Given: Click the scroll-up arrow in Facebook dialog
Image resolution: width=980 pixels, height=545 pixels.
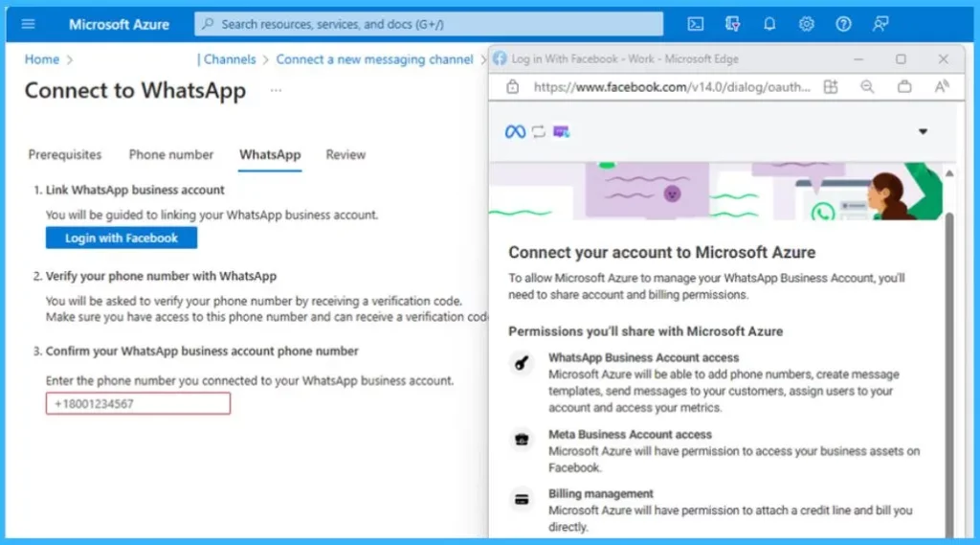Looking at the screenshot, I should pyautogui.click(x=949, y=173).
